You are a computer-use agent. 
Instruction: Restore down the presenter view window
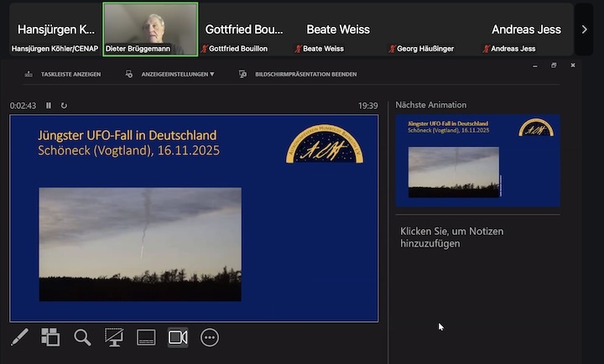(554, 65)
